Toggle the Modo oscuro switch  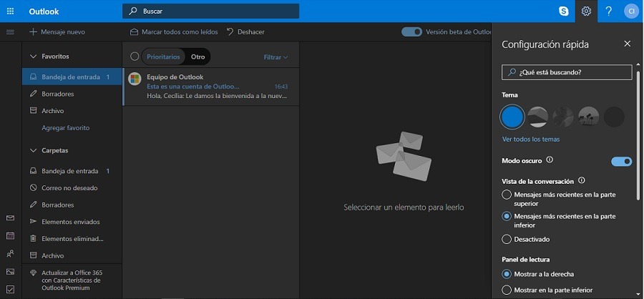point(621,162)
